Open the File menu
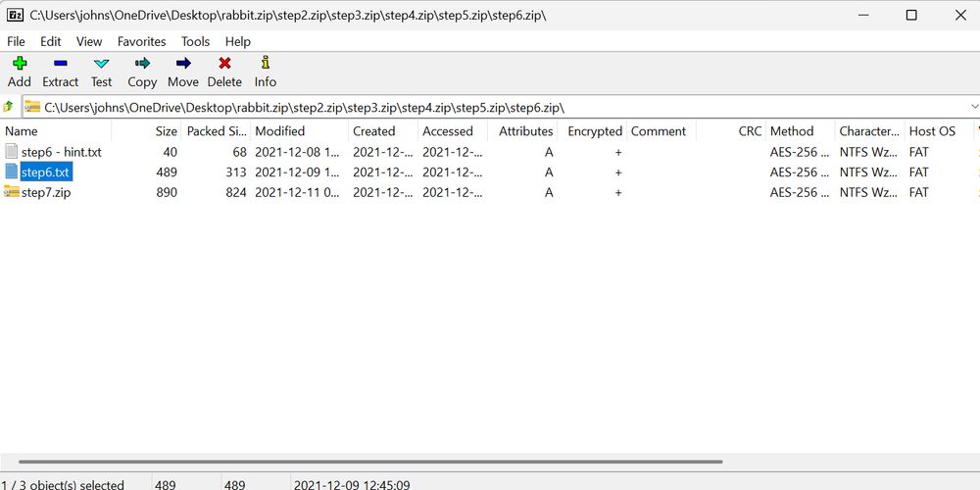The height and width of the screenshot is (490, 980). pyautogui.click(x=16, y=42)
